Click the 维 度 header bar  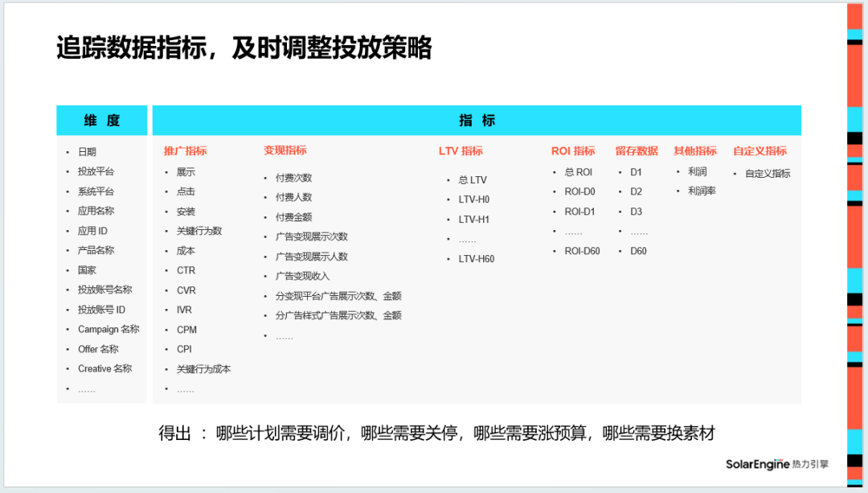[x=102, y=120]
